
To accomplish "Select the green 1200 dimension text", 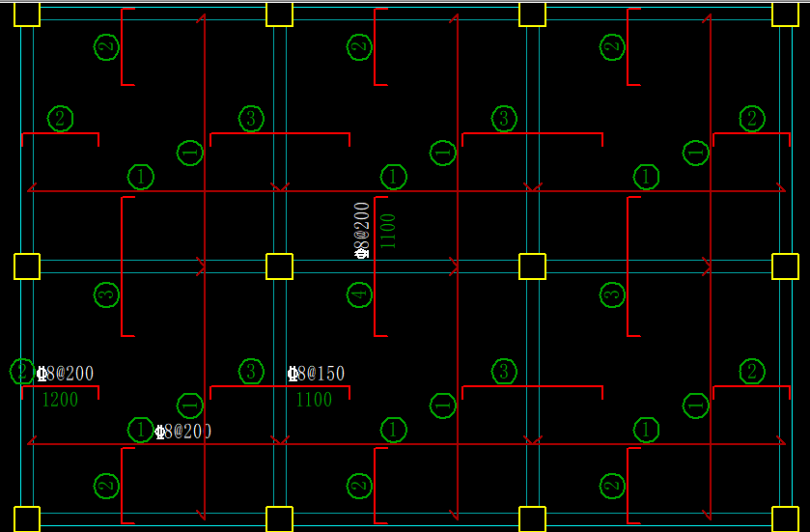I will click(60, 400).
